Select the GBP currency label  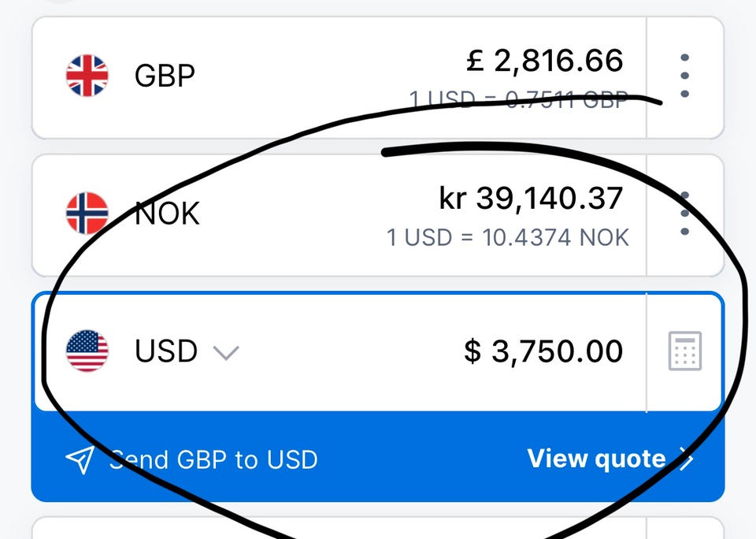165,76
